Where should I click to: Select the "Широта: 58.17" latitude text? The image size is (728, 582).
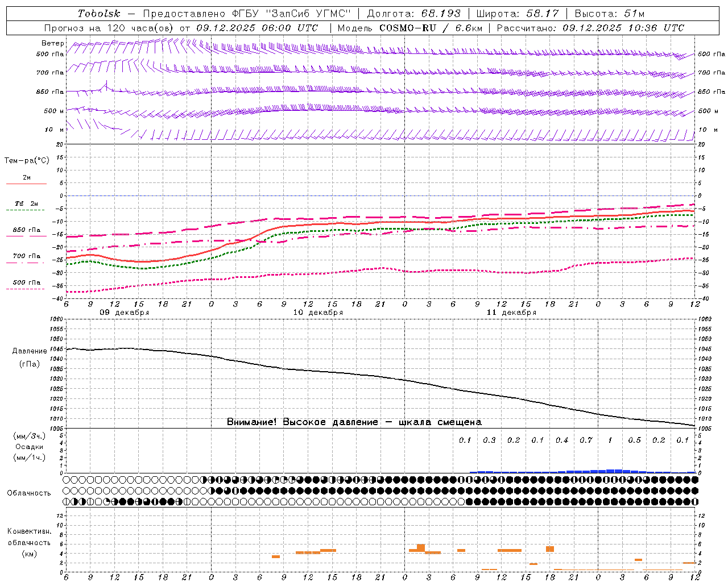518,14
